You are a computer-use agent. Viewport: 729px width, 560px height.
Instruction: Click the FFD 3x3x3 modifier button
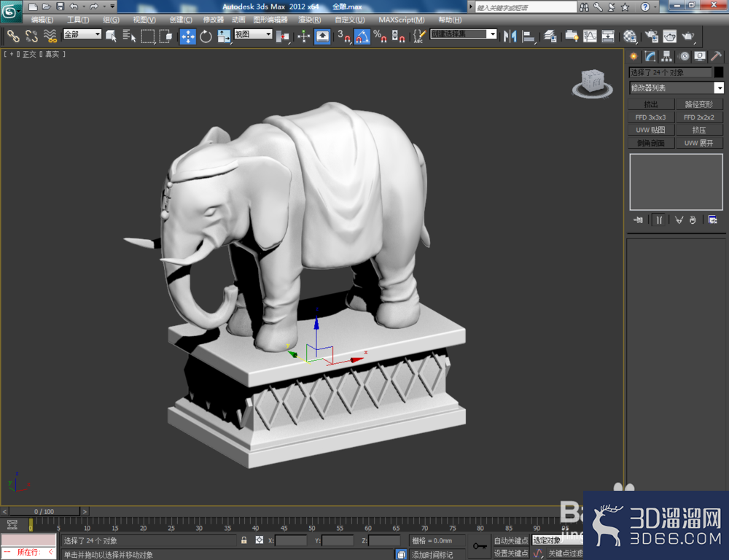point(651,117)
